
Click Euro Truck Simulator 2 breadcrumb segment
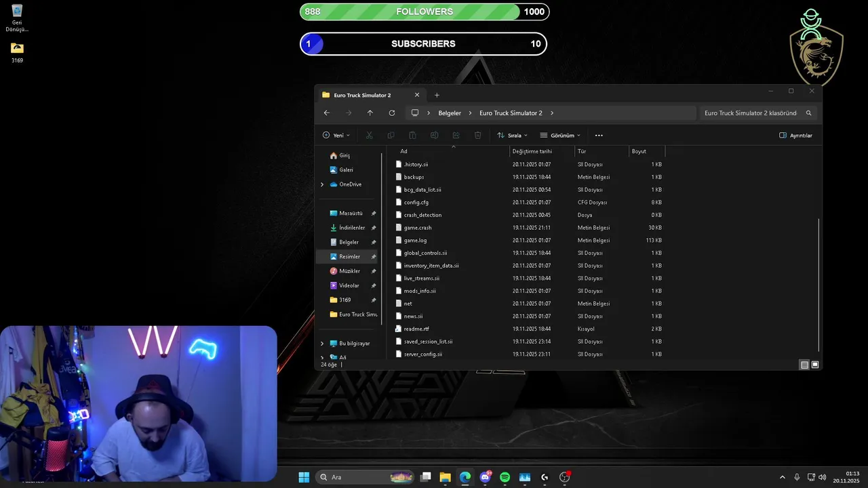tap(511, 113)
